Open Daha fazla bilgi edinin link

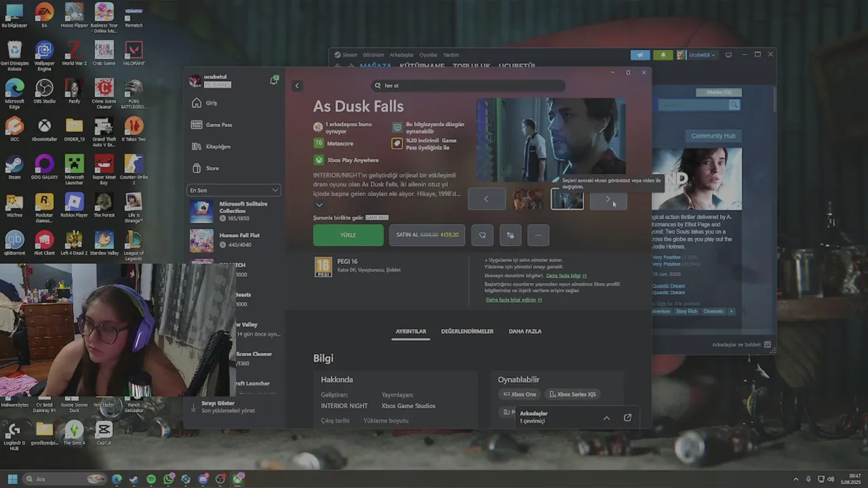(513, 300)
